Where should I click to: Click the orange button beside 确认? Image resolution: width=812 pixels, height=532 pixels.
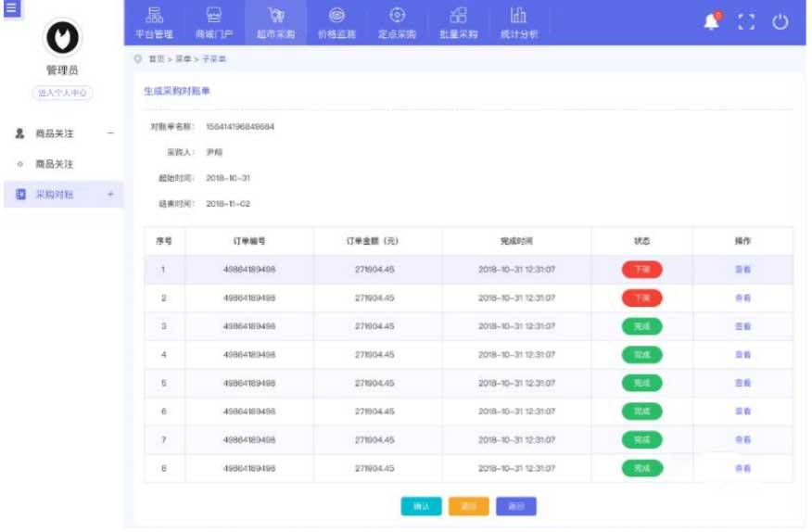click(468, 507)
